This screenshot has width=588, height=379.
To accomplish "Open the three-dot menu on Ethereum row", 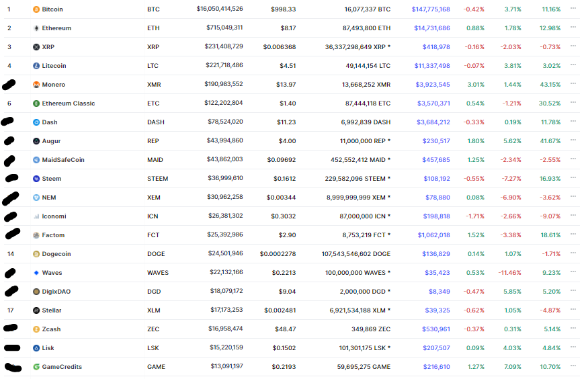I will tap(573, 27).
